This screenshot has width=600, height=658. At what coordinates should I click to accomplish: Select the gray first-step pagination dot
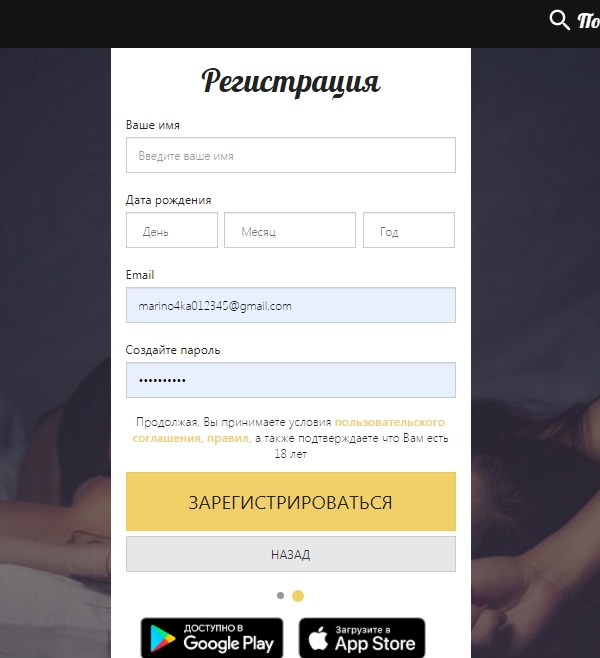[x=280, y=595]
